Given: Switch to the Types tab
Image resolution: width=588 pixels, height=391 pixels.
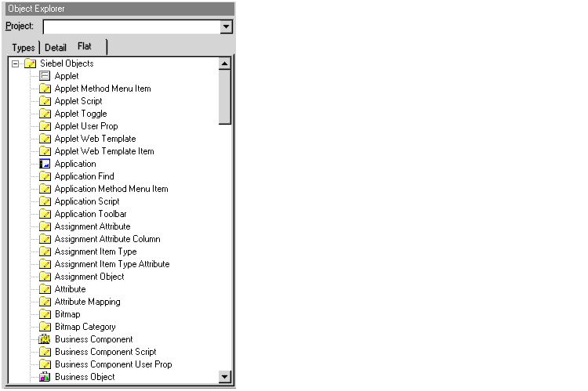Looking at the screenshot, I should (x=24, y=48).
